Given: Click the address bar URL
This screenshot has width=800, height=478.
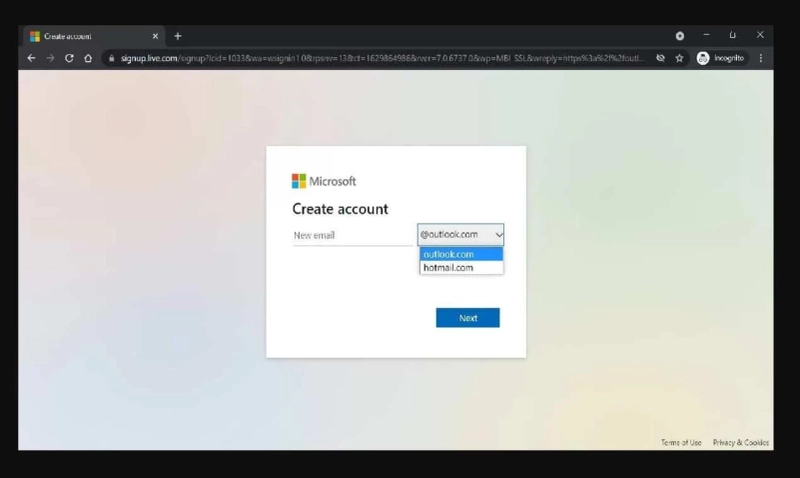Looking at the screenshot, I should 382,58.
